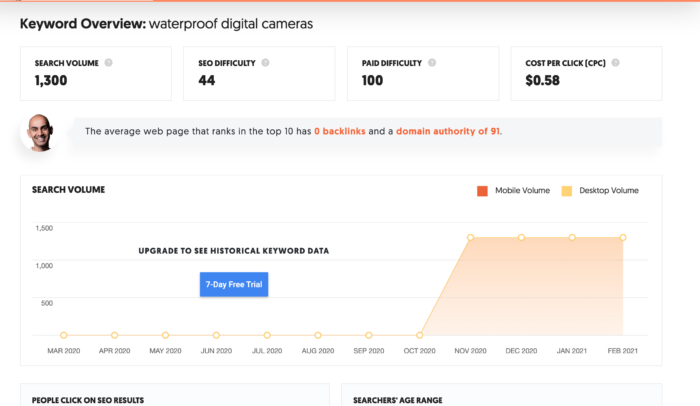Select the FEB 2021 data point
Screen dimensions: 700x406
point(623,237)
